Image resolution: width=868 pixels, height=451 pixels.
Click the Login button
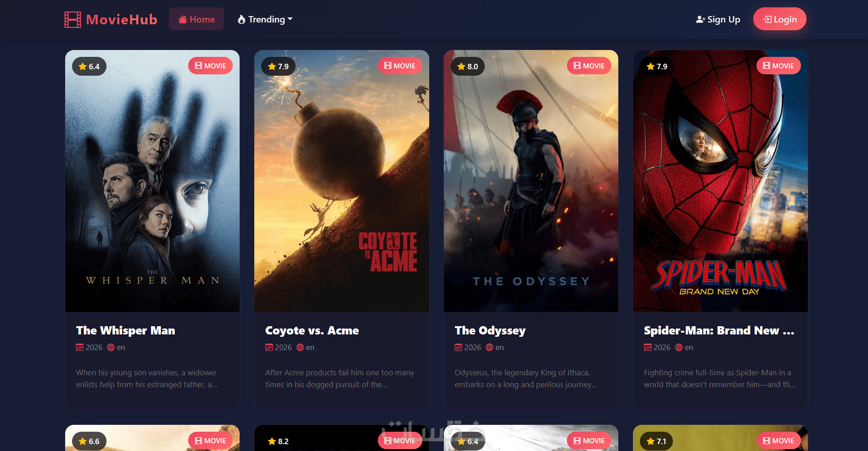tap(780, 19)
